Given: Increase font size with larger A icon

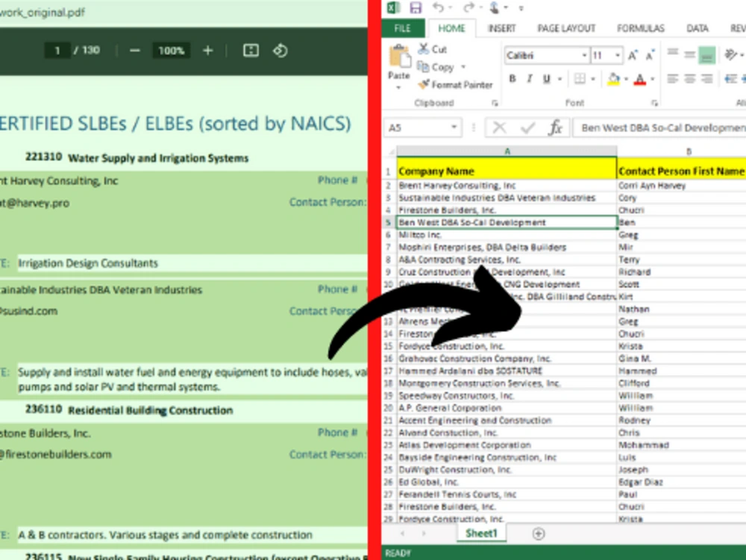Looking at the screenshot, I should pos(633,56).
